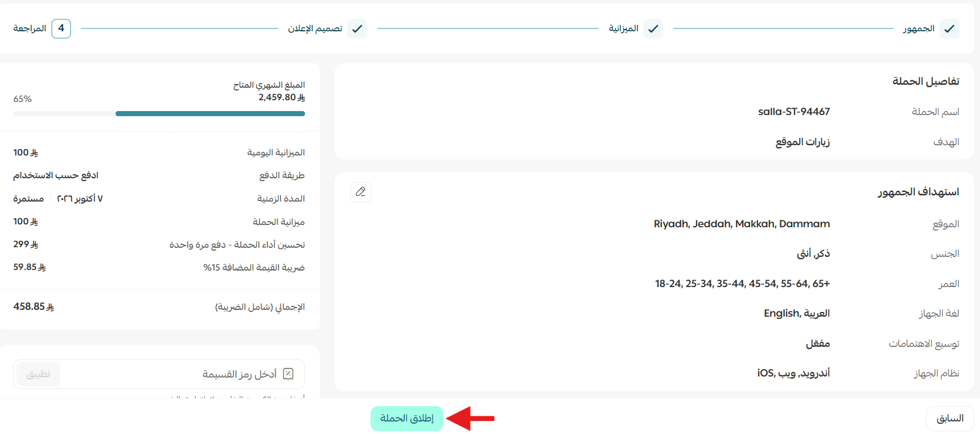Click the checkmark icon beside تصميم الإعلان step
The height and width of the screenshot is (434, 980).
[x=357, y=28]
